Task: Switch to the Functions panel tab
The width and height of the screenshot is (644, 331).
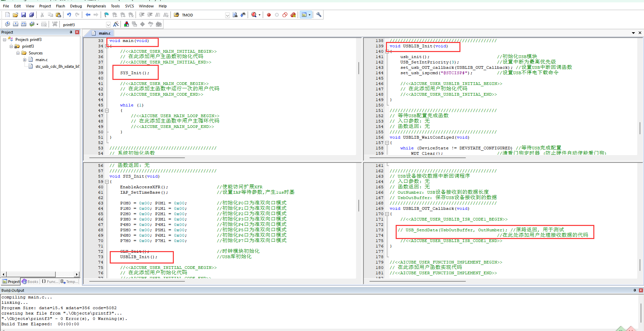Action: 50,282
